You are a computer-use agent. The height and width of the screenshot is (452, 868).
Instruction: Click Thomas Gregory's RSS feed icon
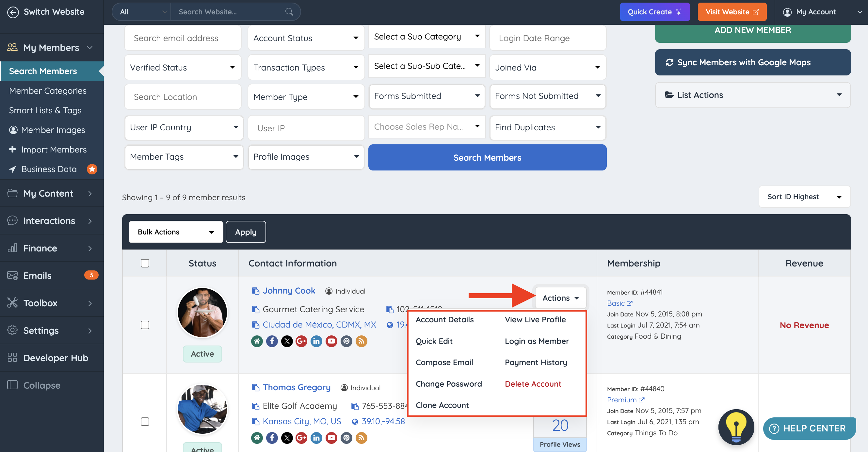pos(361,438)
